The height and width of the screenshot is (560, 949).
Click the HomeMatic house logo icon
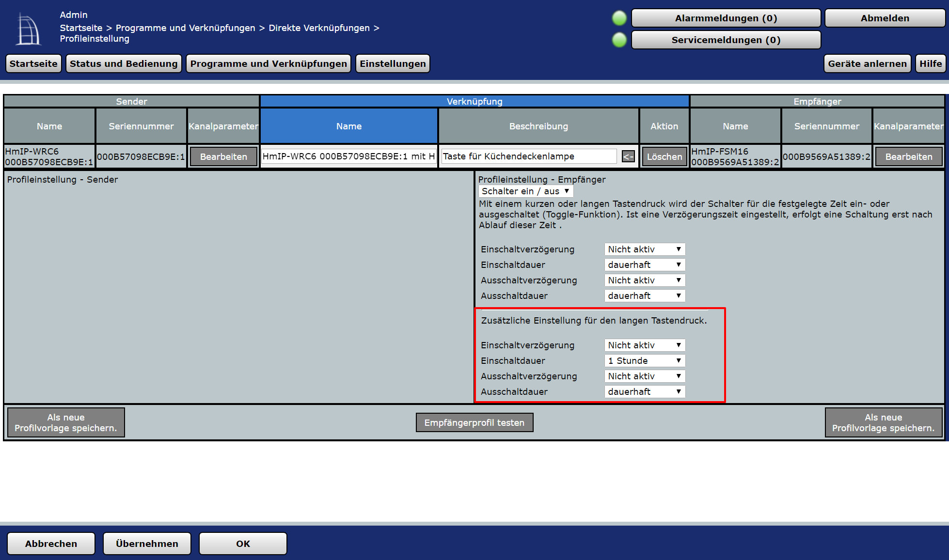28,30
